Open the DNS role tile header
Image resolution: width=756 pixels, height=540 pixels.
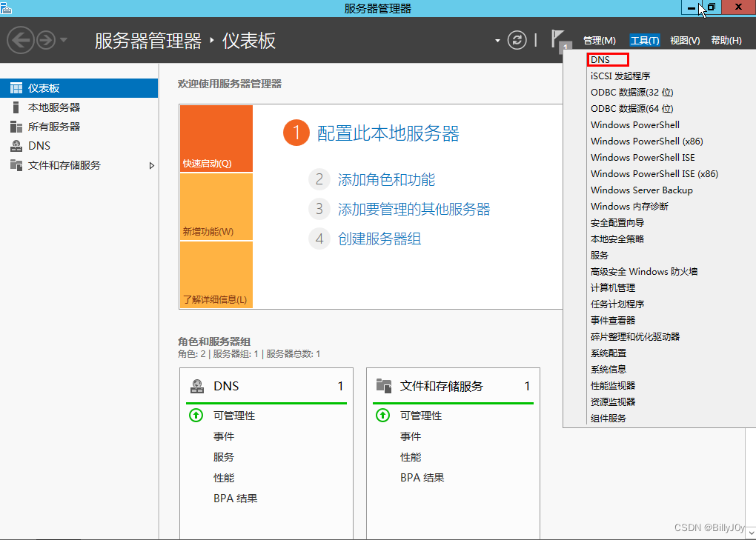click(x=266, y=386)
